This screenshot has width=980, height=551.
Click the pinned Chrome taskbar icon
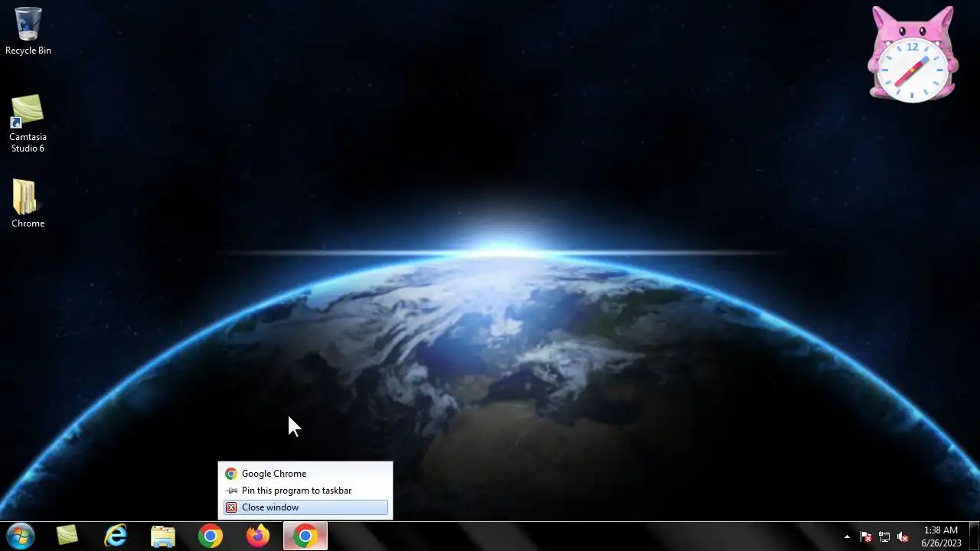point(211,536)
